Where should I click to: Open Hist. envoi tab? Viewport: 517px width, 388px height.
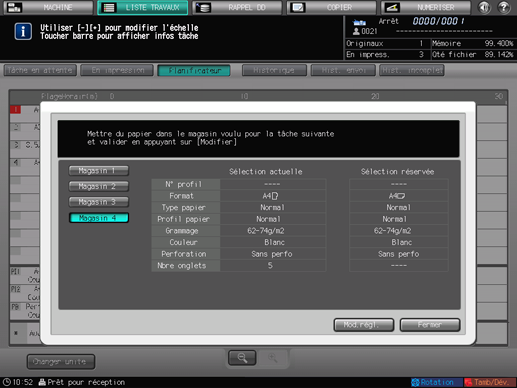click(x=343, y=70)
